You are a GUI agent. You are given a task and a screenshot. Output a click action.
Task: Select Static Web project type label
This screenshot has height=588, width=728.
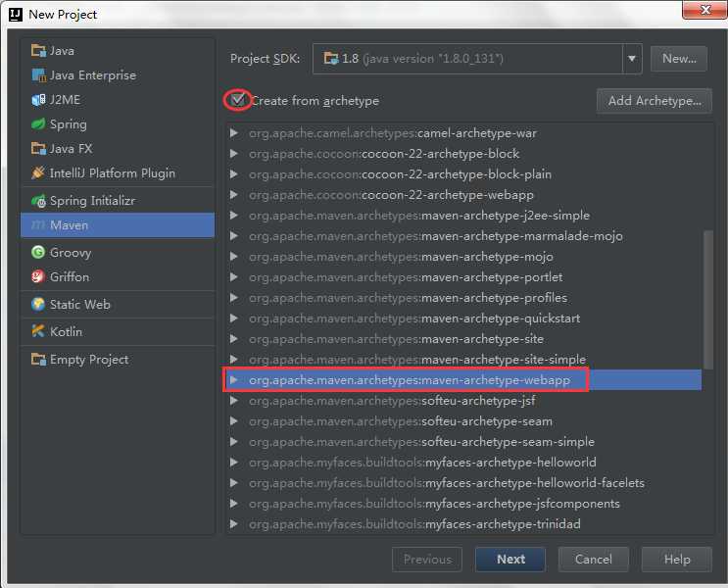80,305
